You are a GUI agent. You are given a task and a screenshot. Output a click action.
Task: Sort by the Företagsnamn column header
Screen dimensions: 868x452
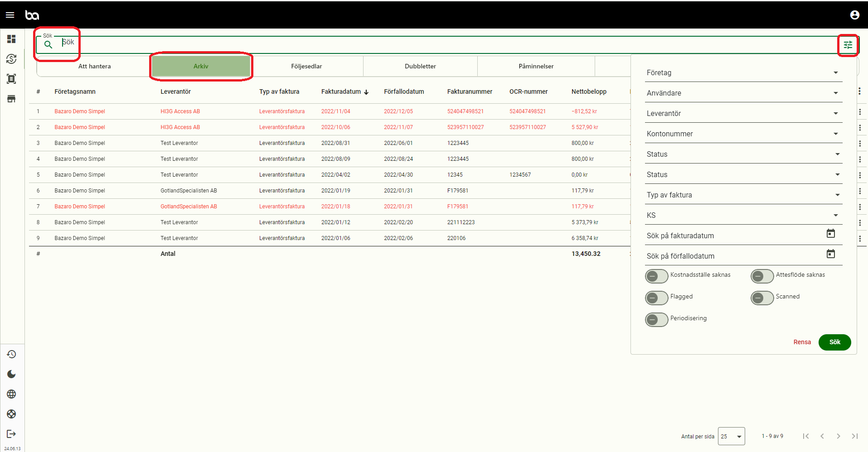point(75,91)
